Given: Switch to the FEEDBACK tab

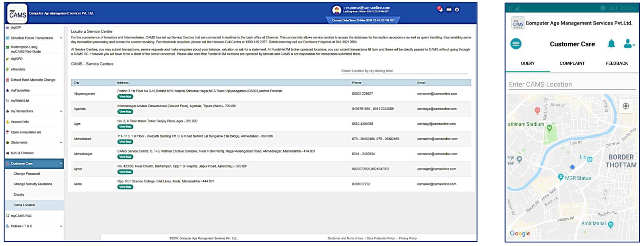Looking at the screenshot, I should pyautogui.click(x=617, y=63).
